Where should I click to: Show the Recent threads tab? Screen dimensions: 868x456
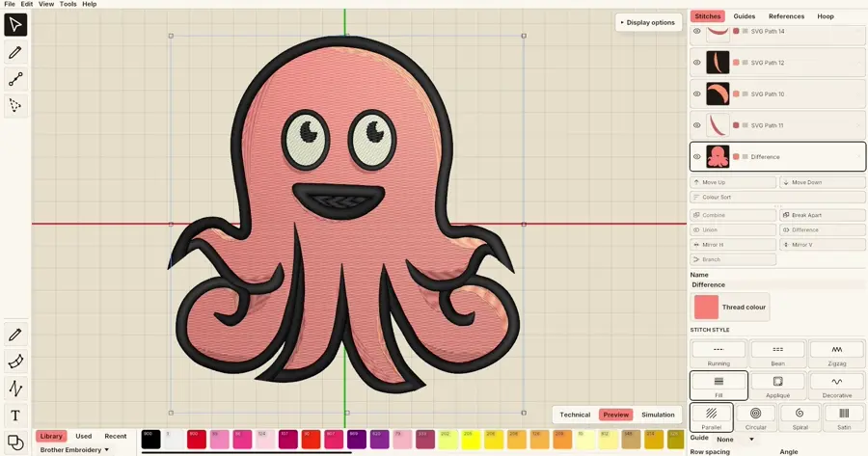[x=115, y=436]
